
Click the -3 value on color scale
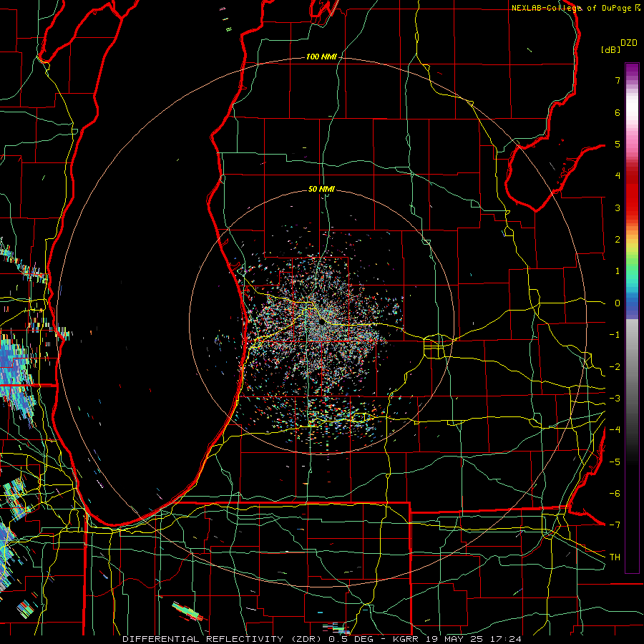pos(615,399)
